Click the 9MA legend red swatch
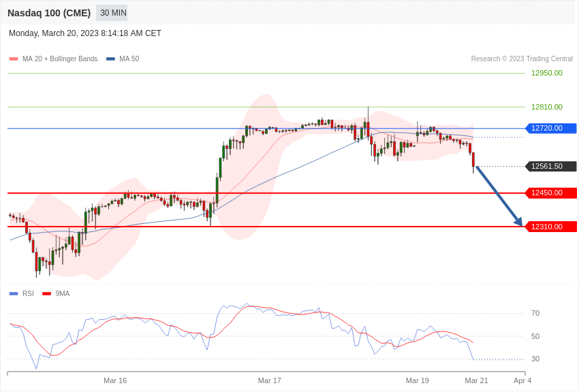 pos(46,294)
